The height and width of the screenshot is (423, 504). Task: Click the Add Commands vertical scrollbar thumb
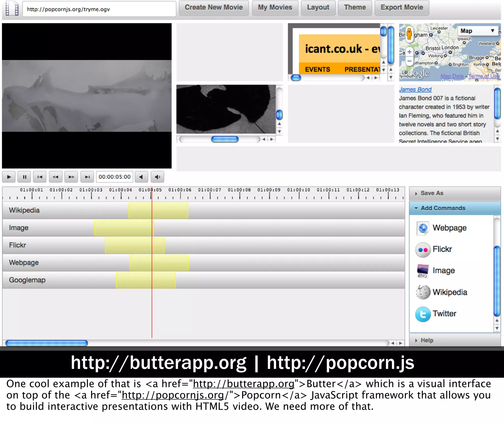[497, 281]
